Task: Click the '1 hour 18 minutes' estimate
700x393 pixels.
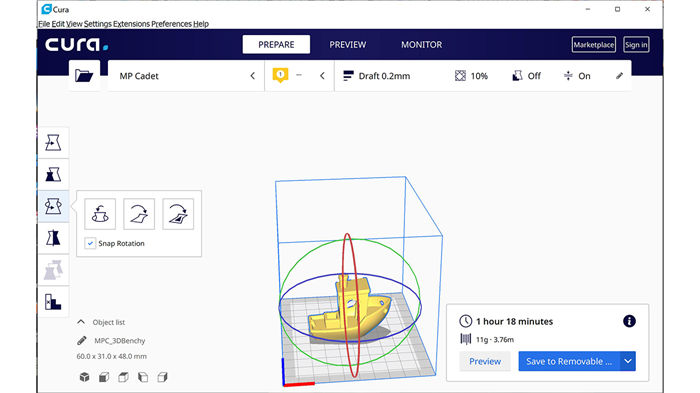Action: (x=514, y=322)
